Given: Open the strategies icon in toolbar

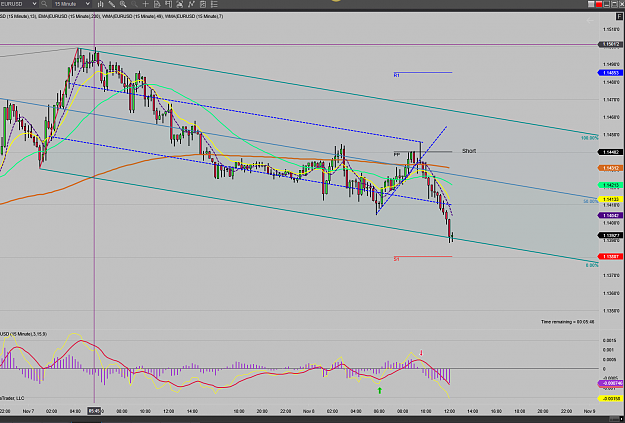Looking at the screenshot, I should (180, 4).
